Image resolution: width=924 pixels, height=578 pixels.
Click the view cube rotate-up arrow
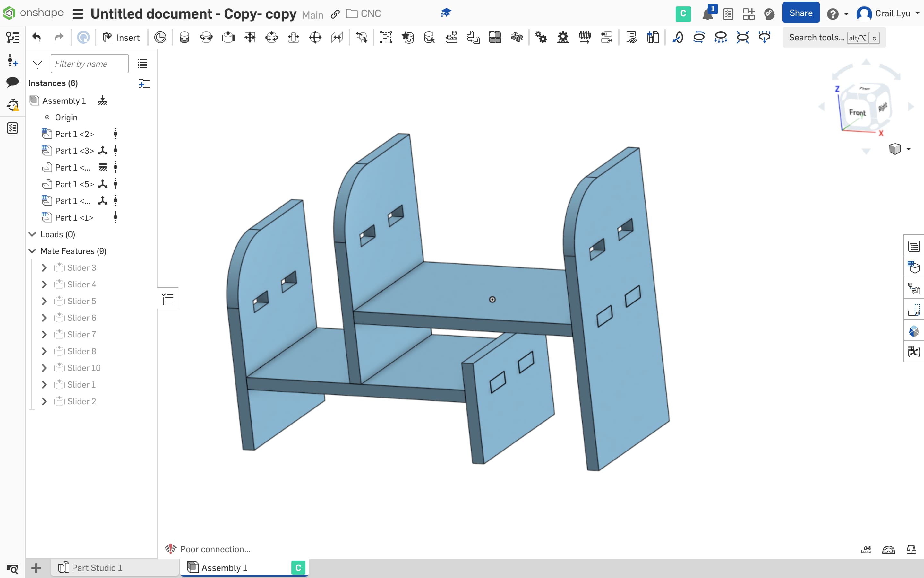866,62
